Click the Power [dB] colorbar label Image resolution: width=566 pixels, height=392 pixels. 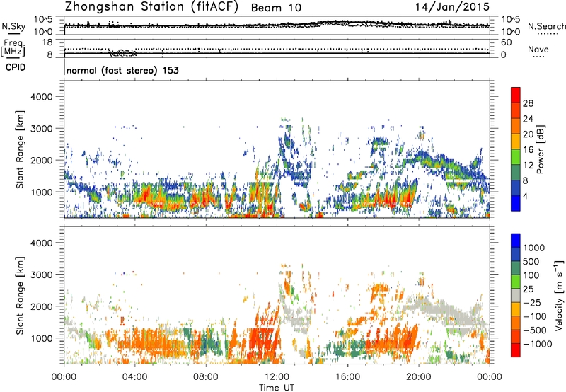click(540, 149)
